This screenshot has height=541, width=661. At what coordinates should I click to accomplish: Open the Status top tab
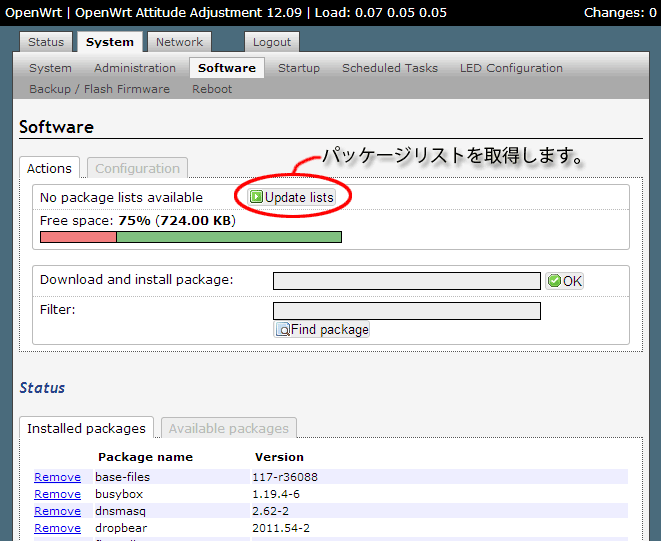46,42
